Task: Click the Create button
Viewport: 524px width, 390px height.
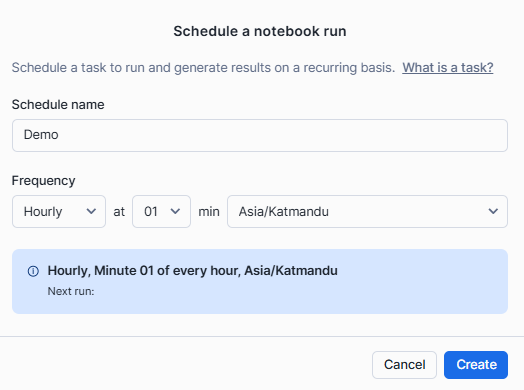Action: [x=476, y=365]
